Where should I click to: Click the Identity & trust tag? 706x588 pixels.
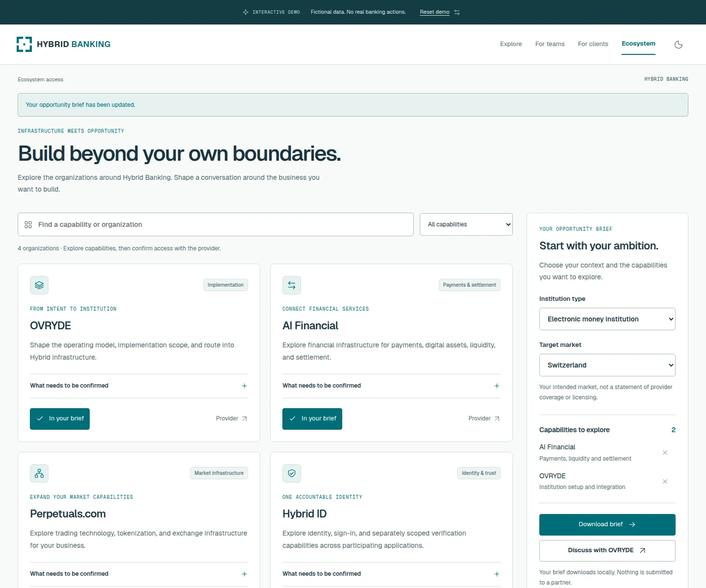coord(479,473)
